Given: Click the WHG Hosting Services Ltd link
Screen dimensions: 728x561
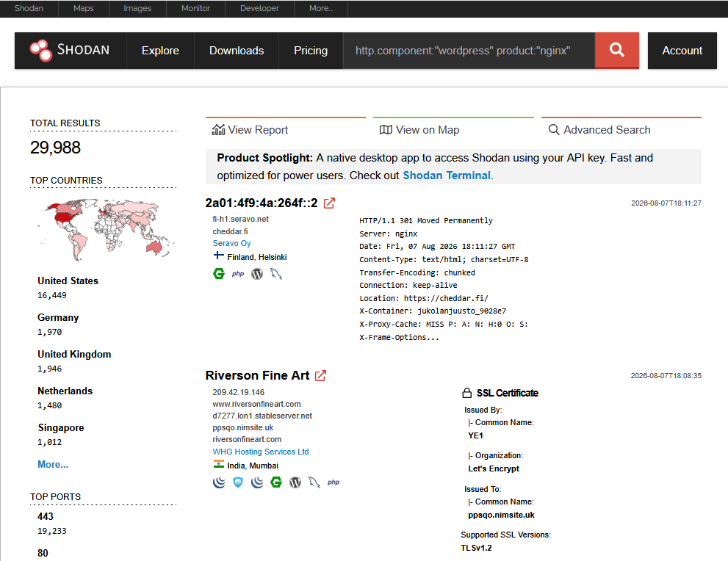Looking at the screenshot, I should pyautogui.click(x=261, y=452).
